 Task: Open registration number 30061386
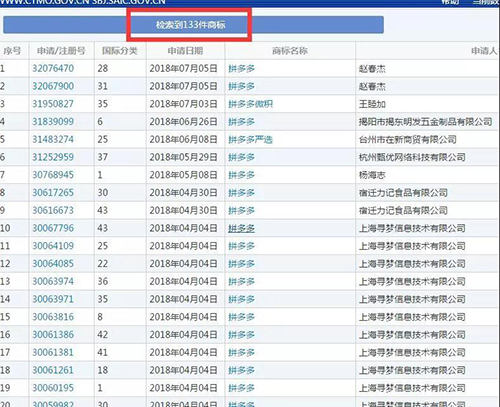[x=53, y=334]
